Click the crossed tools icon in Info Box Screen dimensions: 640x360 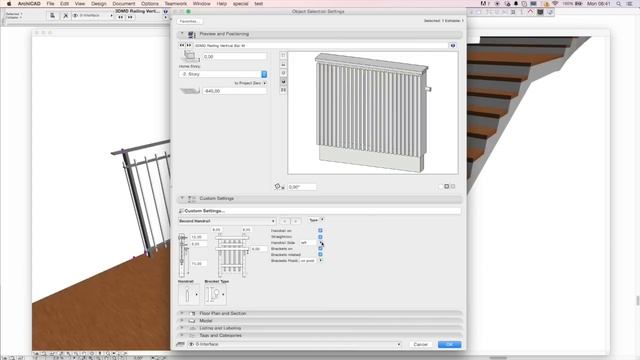pos(65,16)
